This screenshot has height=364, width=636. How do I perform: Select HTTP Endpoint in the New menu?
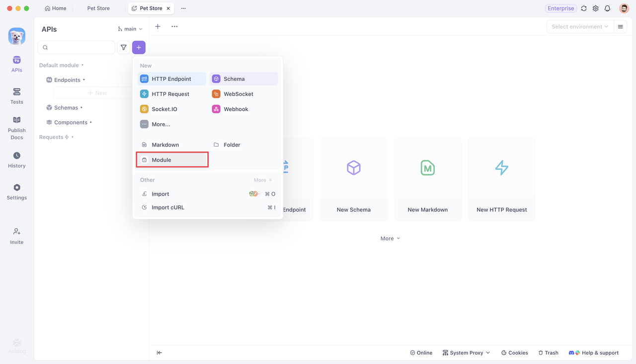point(171,78)
